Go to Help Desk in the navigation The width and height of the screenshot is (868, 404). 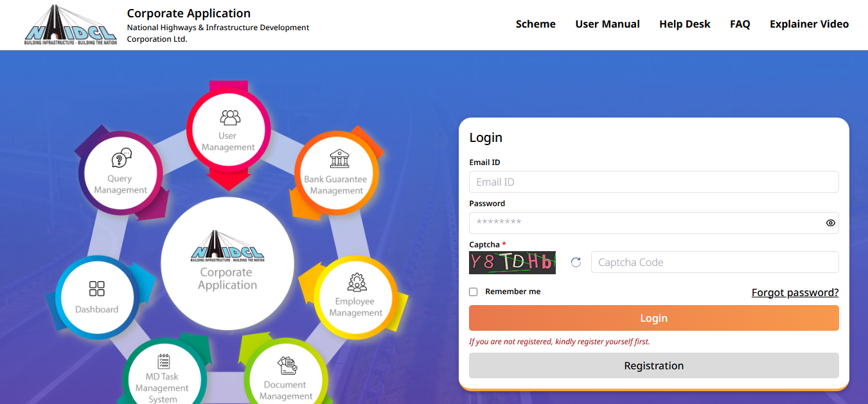click(684, 24)
